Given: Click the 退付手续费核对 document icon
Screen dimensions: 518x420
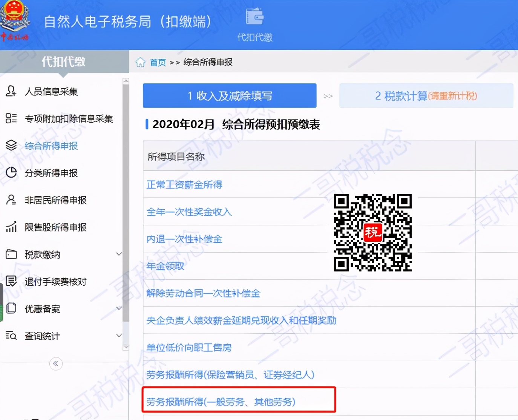Looking at the screenshot, I should (x=11, y=281).
